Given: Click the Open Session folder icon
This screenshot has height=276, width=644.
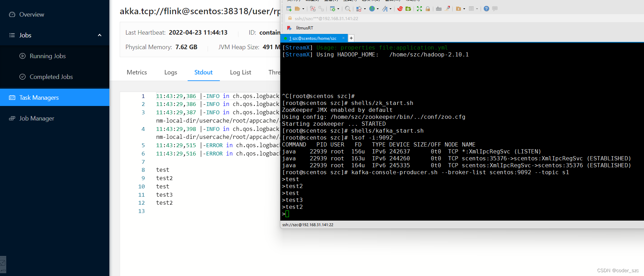Looking at the screenshot, I should (x=297, y=9).
